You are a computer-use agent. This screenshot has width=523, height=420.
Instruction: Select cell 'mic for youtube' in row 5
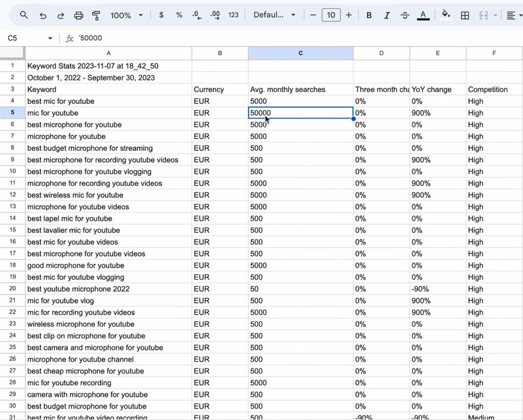(108, 113)
